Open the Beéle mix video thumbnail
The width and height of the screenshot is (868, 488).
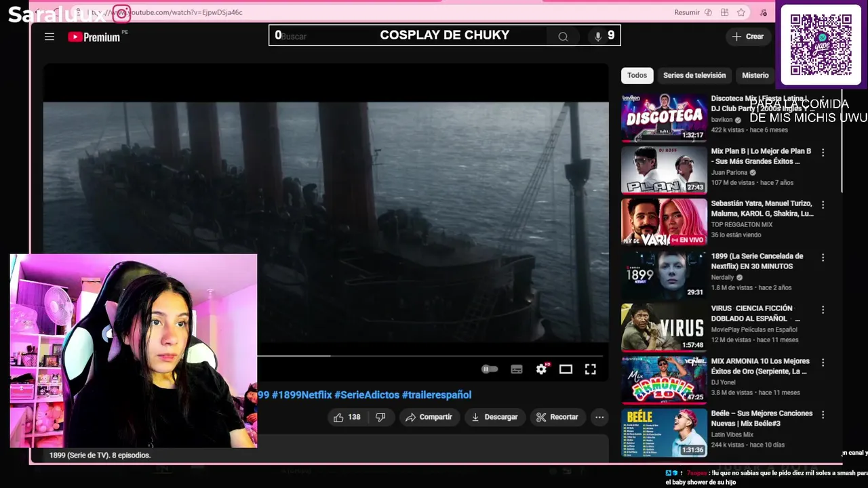pyautogui.click(x=664, y=432)
